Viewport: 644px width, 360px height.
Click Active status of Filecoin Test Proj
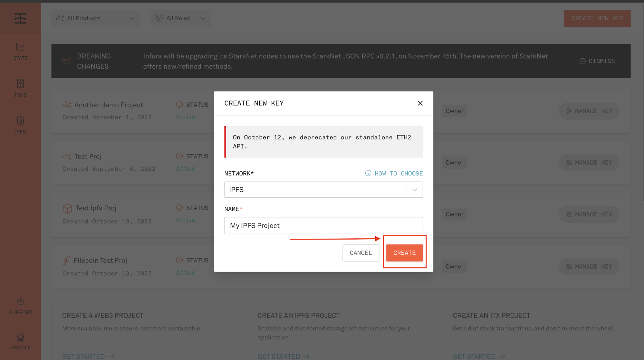pos(186,272)
